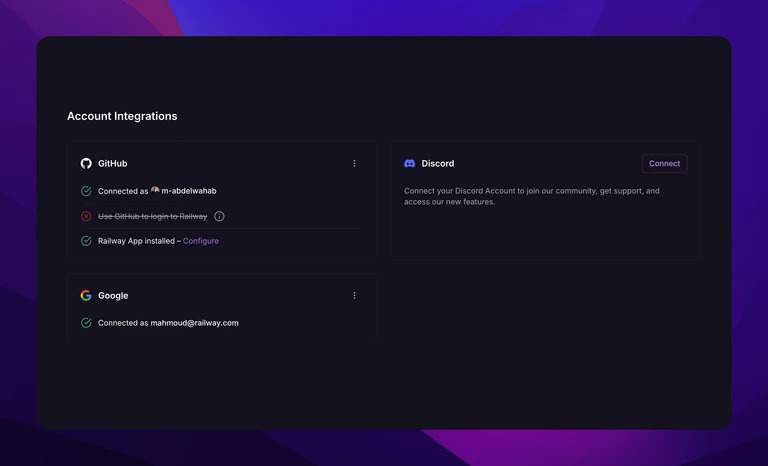
Task: Click the strikethrough 'Use GitHub to login to Railway' text
Action: pos(153,216)
